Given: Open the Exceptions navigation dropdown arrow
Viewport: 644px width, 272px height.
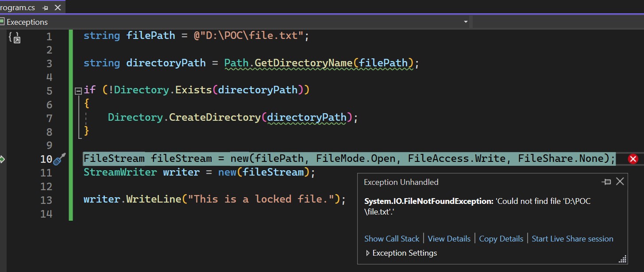Looking at the screenshot, I should click(x=465, y=22).
